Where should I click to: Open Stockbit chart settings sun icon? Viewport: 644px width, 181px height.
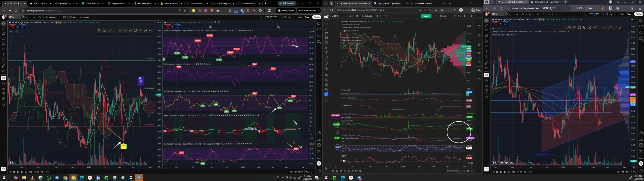pyautogui.click(x=471, y=16)
